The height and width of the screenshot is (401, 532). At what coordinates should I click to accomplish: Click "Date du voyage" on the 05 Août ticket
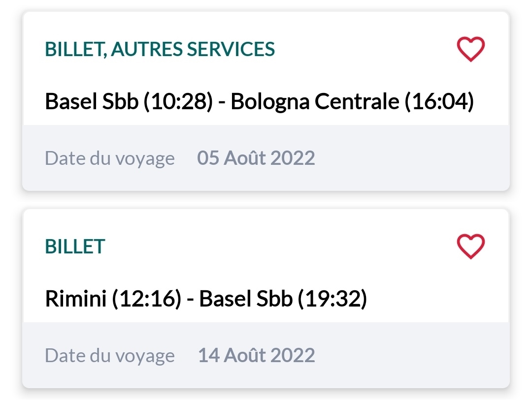tap(110, 158)
